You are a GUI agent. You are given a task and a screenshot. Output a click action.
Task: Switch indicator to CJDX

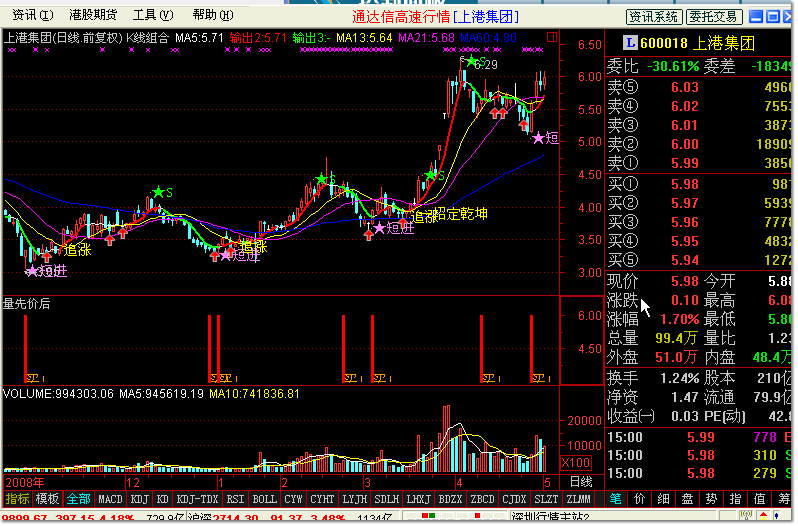point(514,499)
